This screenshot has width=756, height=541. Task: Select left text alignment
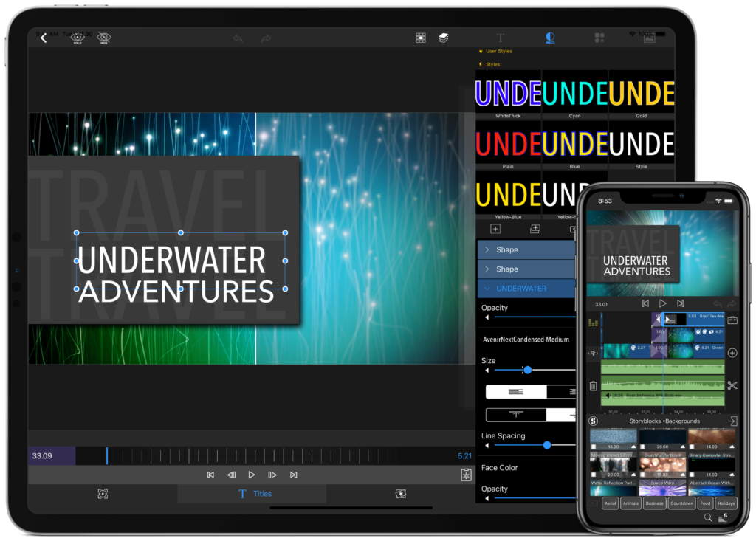[516, 391]
